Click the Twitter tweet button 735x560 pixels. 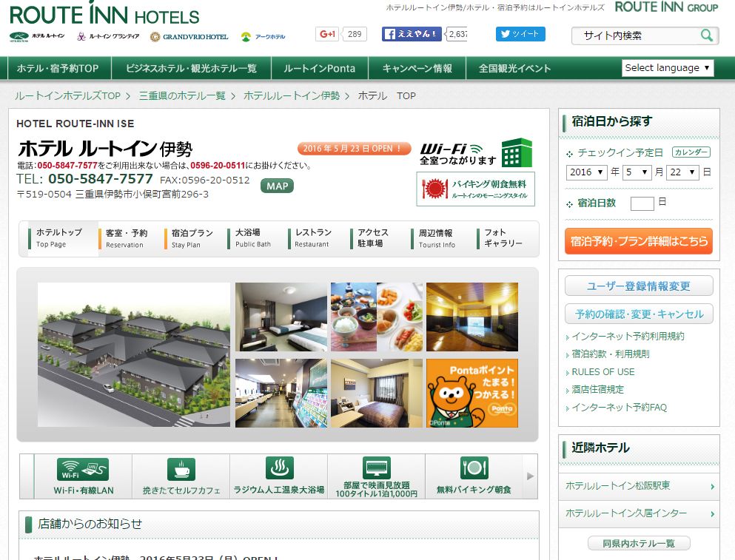click(520, 34)
